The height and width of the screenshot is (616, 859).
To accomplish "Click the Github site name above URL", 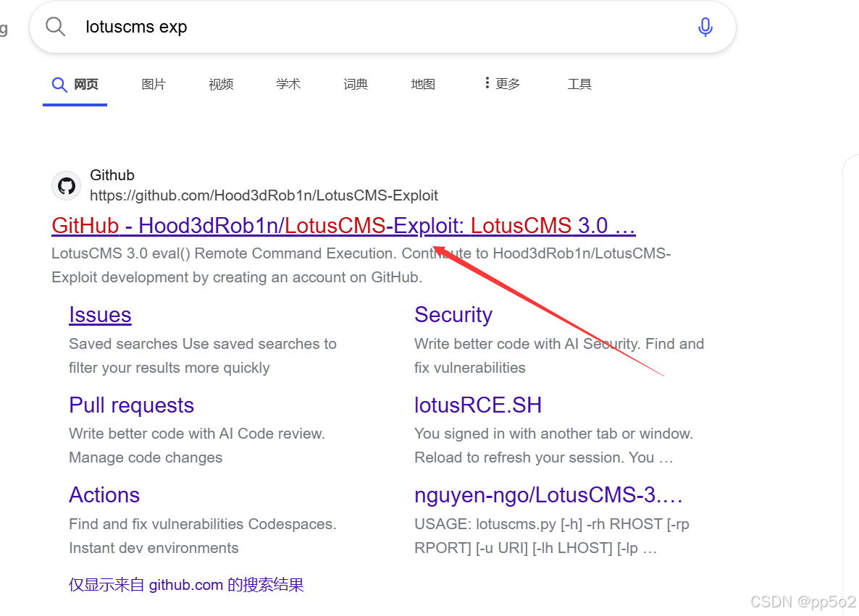I will [112, 175].
